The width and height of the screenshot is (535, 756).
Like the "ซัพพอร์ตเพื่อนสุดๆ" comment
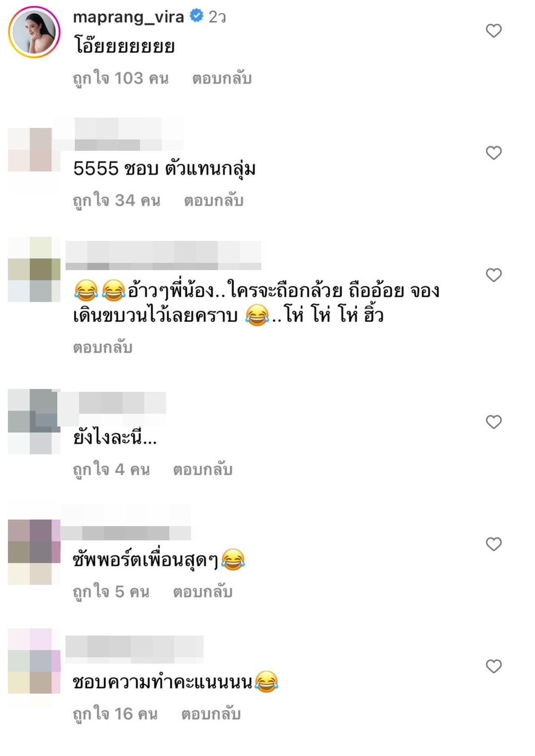tap(494, 544)
